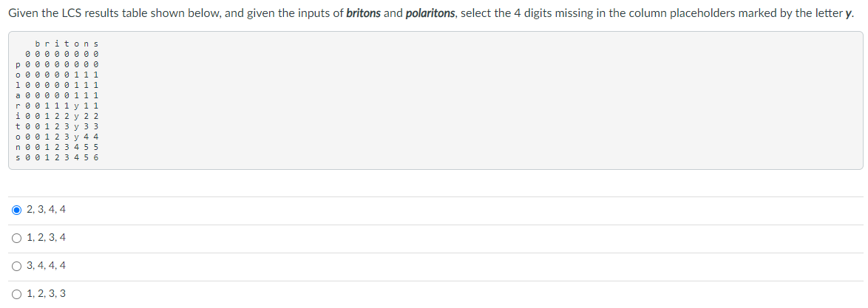The image size is (868, 308).
Task: Click the table header row "b r i t o n s"
Action: coord(67,44)
